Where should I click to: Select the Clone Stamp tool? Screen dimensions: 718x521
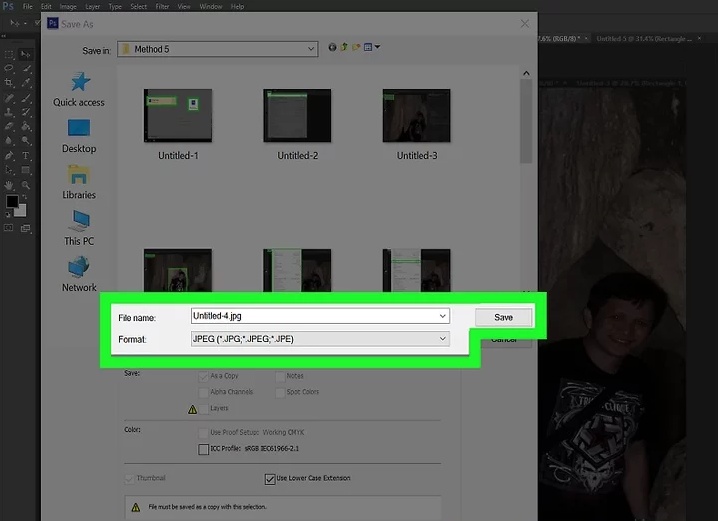tap(9, 112)
